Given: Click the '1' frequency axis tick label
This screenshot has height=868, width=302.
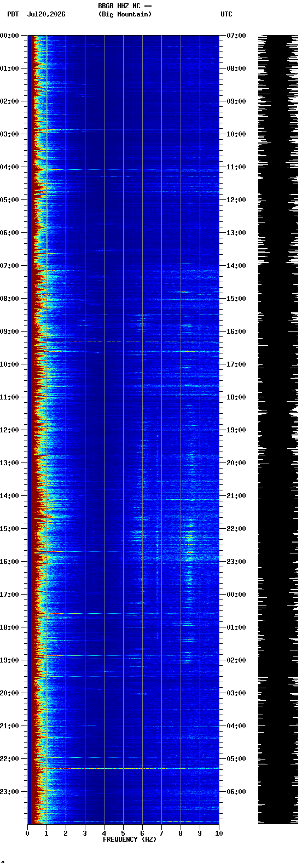Looking at the screenshot, I should tap(47, 833).
